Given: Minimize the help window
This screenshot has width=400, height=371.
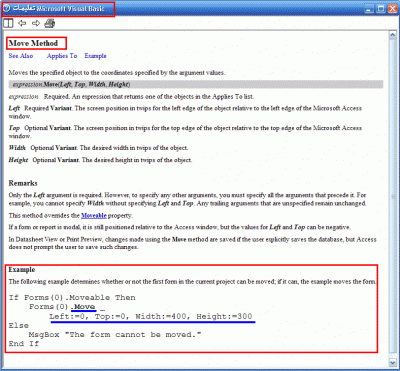Looking at the screenshot, I should click(x=369, y=9).
